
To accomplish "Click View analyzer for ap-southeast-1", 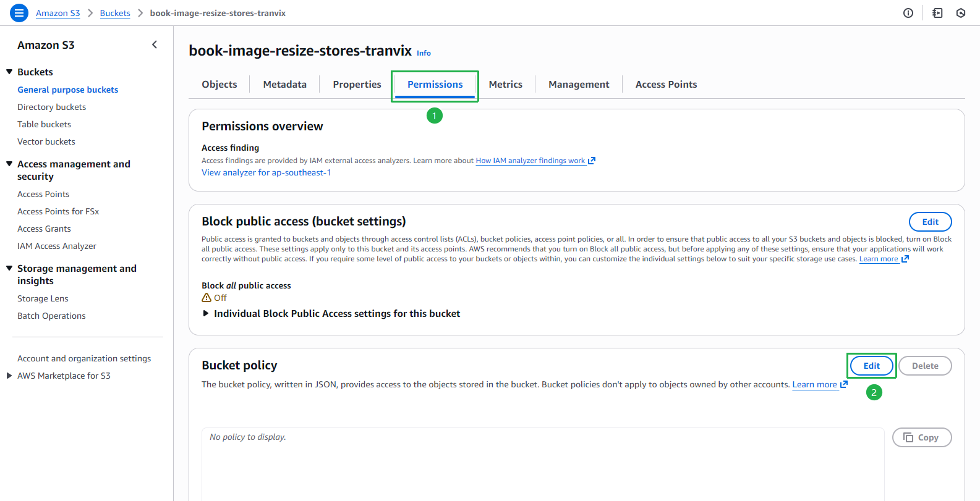I will point(266,172).
